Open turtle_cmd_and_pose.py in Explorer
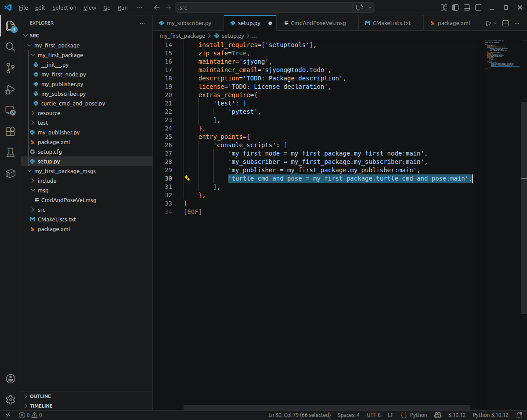 pos(73,103)
